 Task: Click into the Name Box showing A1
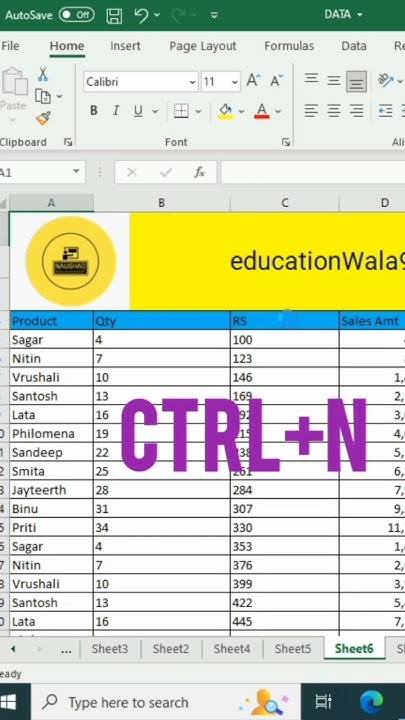(32, 172)
